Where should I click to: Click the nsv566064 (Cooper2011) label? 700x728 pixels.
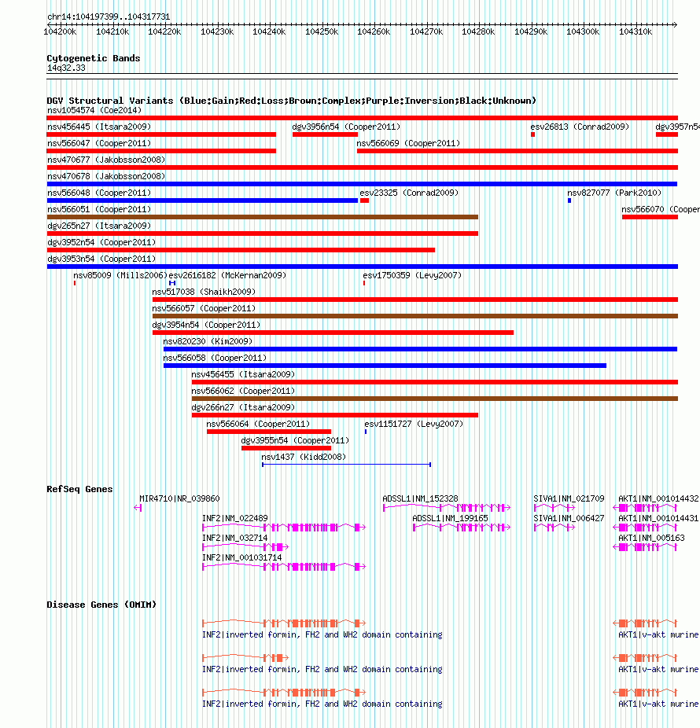click(x=258, y=424)
